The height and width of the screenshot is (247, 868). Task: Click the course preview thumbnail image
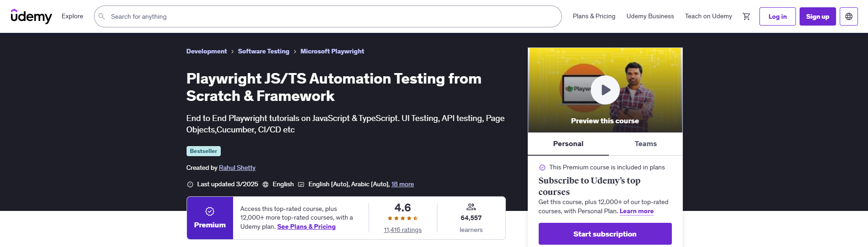coord(605,90)
